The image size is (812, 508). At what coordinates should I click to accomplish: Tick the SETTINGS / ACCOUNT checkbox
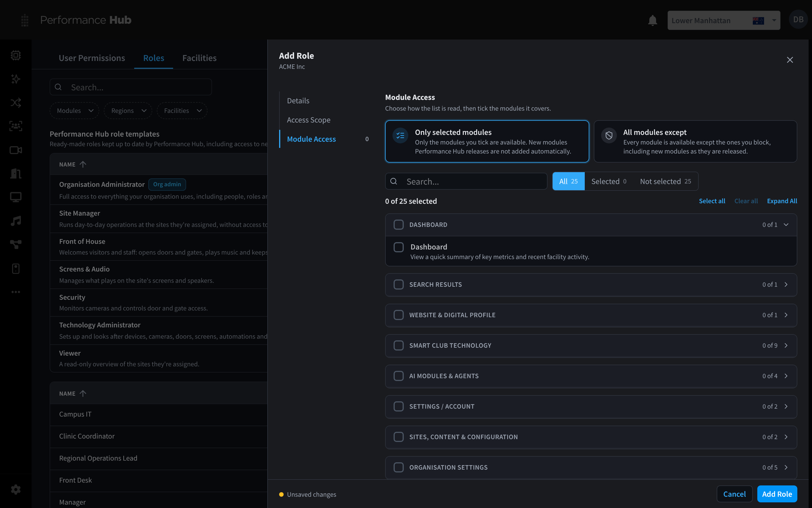tap(399, 406)
